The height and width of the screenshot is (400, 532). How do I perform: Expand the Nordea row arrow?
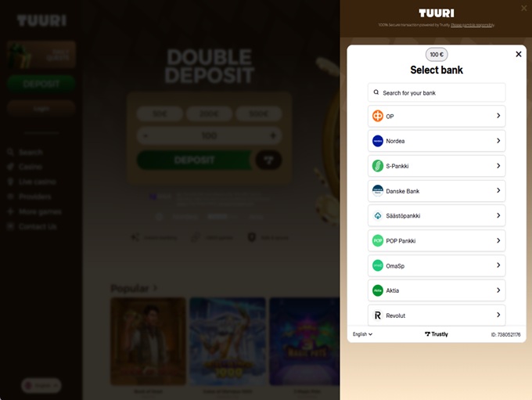pyautogui.click(x=498, y=141)
